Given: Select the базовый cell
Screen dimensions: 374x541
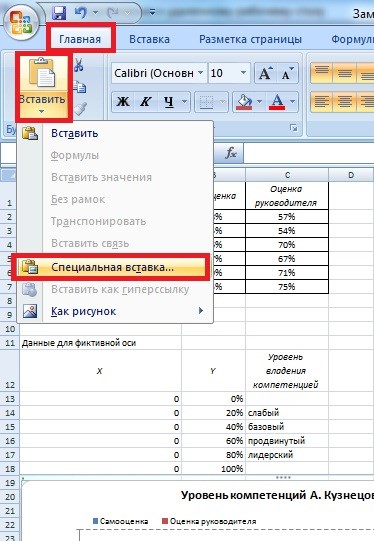Looking at the screenshot, I should (x=287, y=427).
